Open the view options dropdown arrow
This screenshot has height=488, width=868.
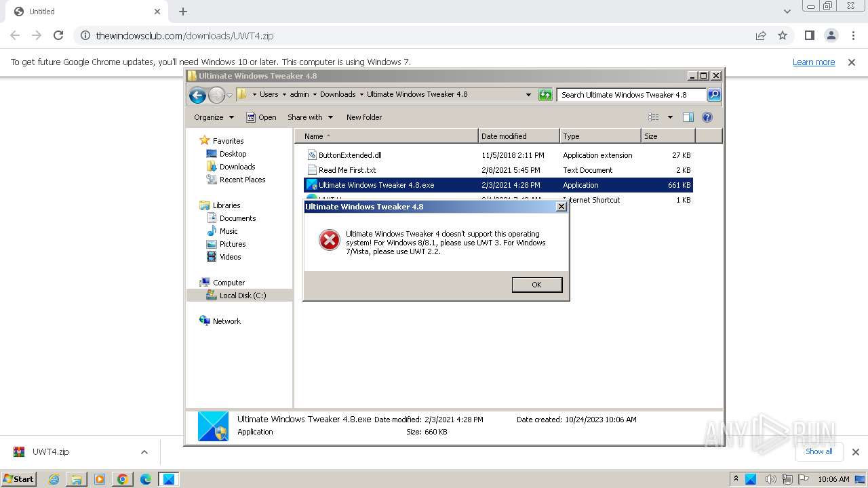(x=670, y=117)
